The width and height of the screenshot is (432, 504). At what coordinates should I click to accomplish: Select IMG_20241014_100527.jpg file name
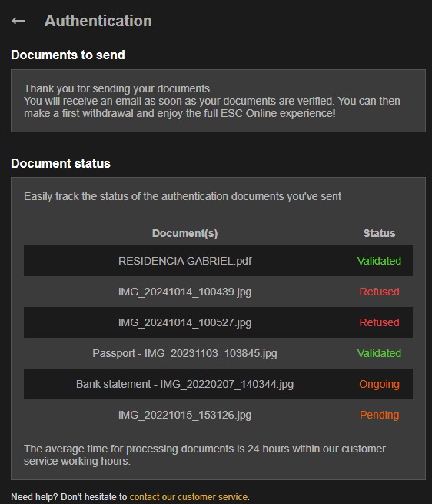184,322
